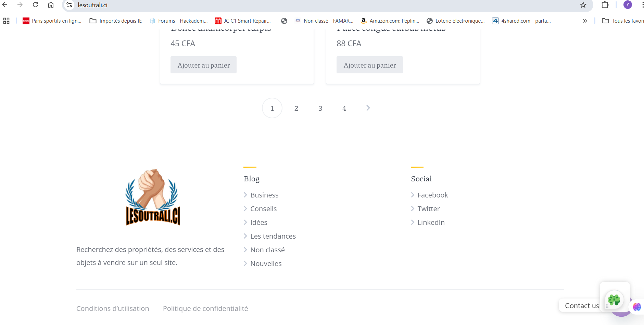
Task: Open the Importés depuis IE folder
Action: pos(116,21)
